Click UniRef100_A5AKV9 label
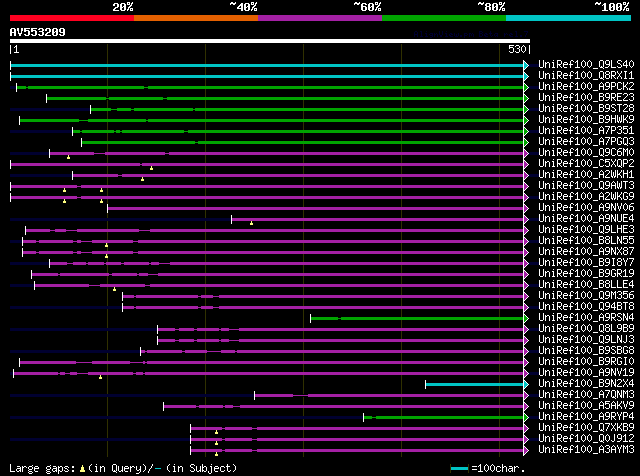The image size is (640, 476). click(586, 406)
